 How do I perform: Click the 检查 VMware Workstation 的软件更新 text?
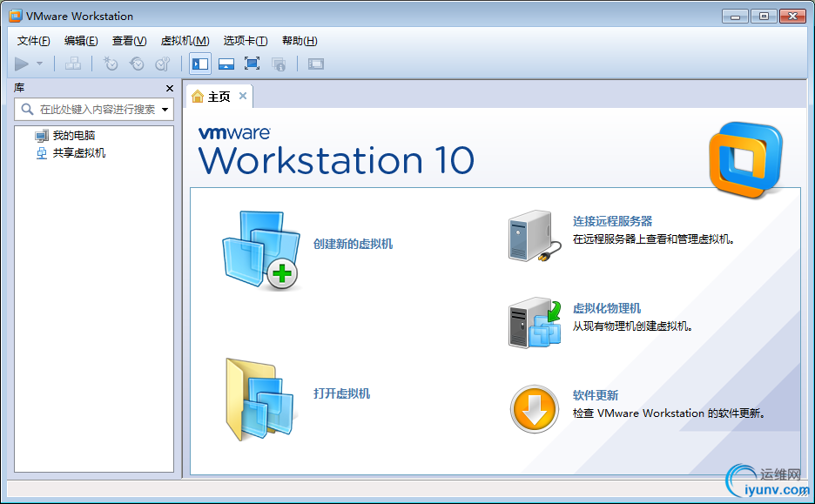(x=669, y=413)
